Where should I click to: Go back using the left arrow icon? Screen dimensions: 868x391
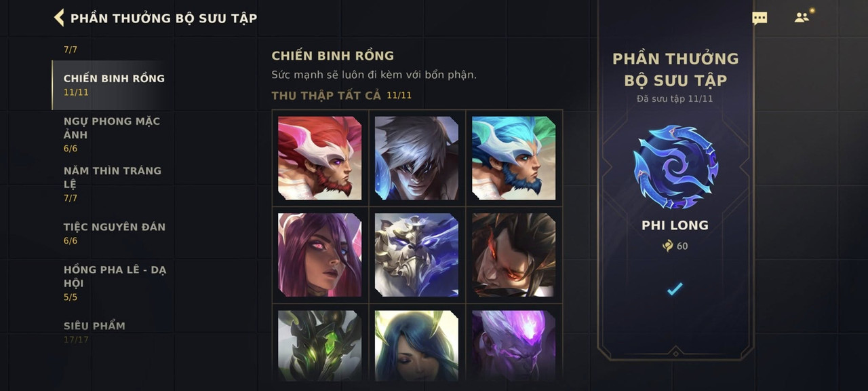(59, 18)
